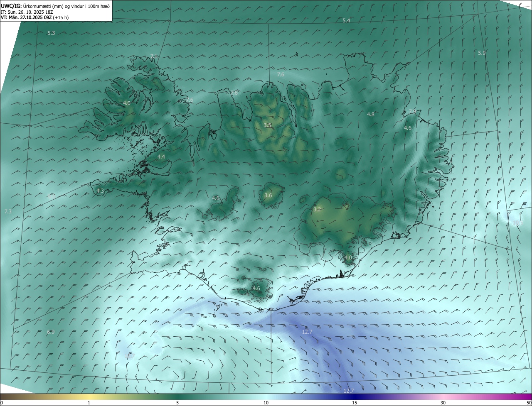Click the 5.4 value label on the map
Image resolution: width=532 pixels, height=406 pixels.
[x=346, y=21]
